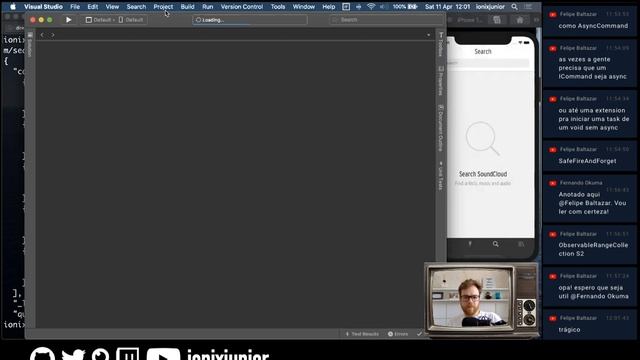Open the Apple menu
This screenshot has height=360, width=640.
click(x=13, y=7)
